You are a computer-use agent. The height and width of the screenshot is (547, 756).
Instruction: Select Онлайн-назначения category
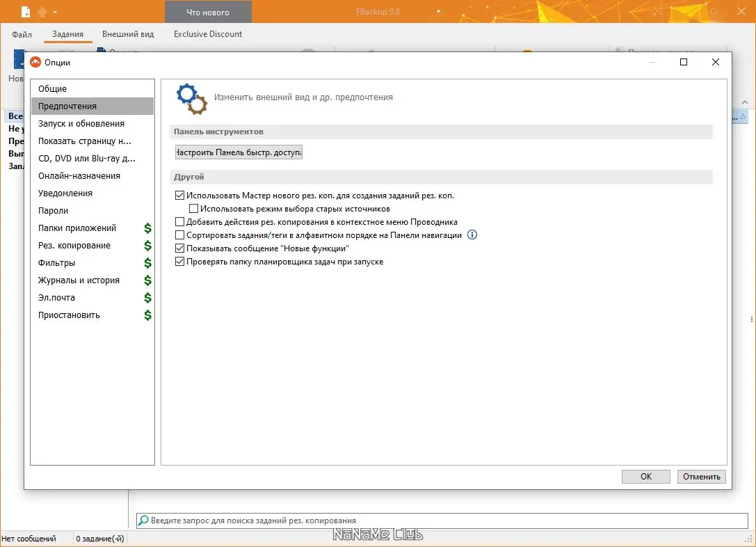click(92, 175)
